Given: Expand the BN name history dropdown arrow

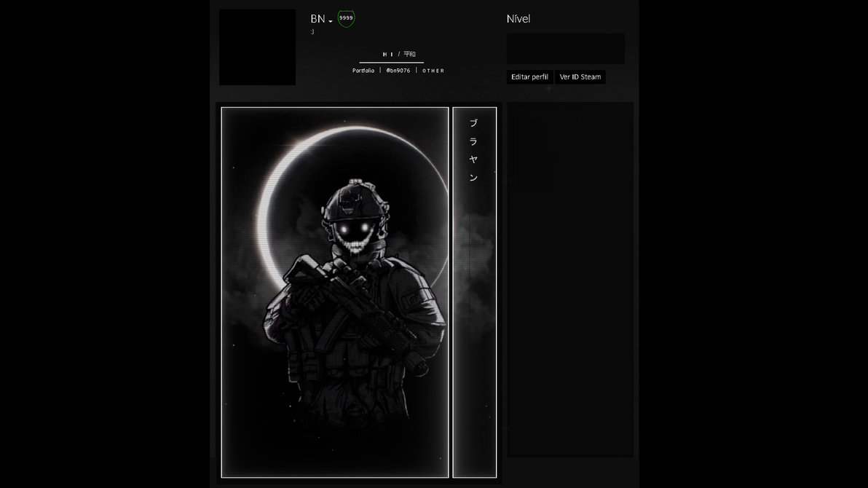Looking at the screenshot, I should coord(331,22).
